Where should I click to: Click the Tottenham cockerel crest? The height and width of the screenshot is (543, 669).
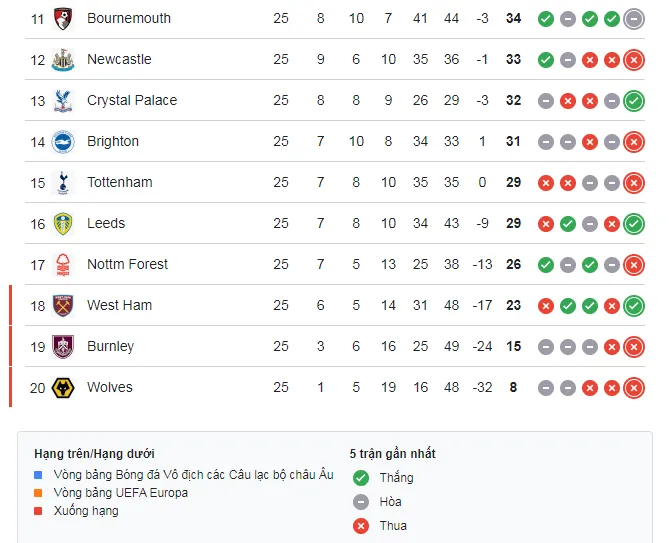64,182
